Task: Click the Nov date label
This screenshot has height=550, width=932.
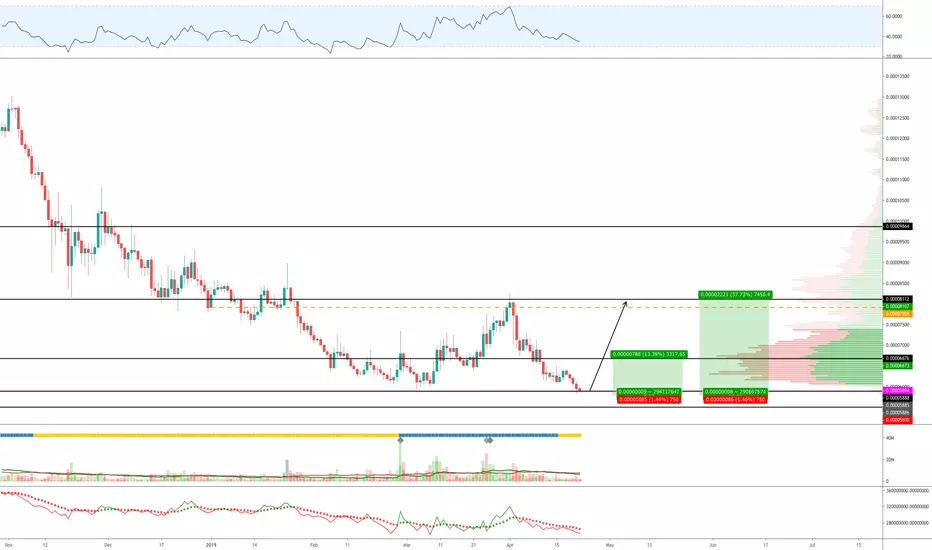Action: pyautogui.click(x=8, y=544)
